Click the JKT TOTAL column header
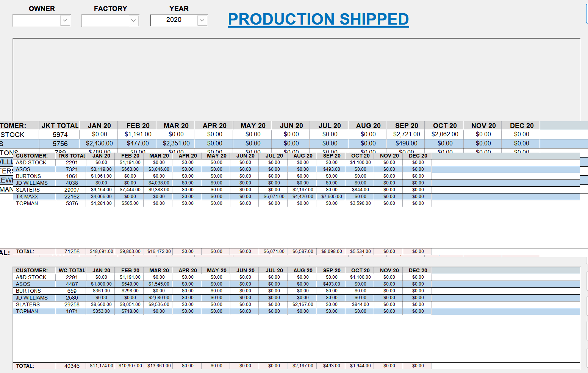The height and width of the screenshot is (373, 588). click(x=60, y=126)
